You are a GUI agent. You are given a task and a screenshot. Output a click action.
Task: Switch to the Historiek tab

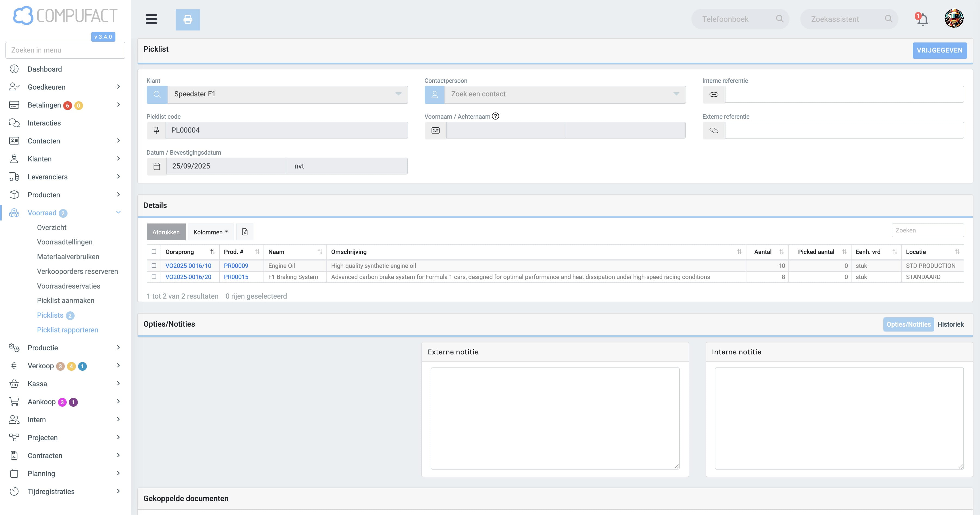[950, 324]
